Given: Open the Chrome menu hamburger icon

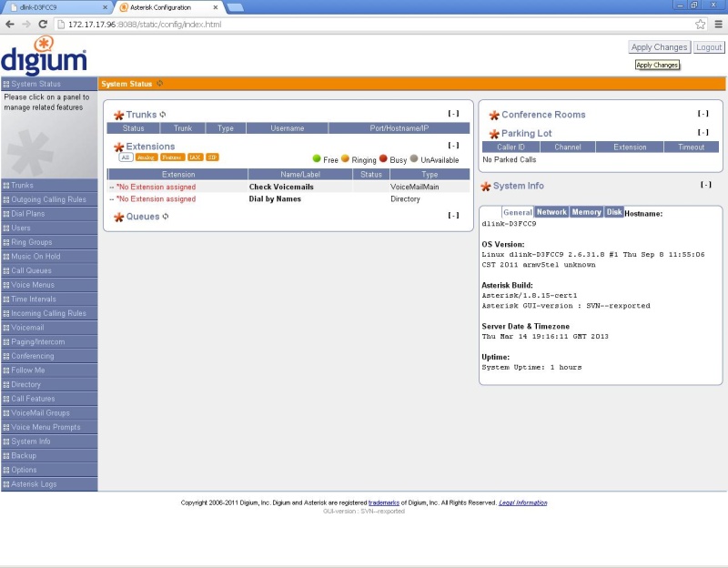Looking at the screenshot, I should (x=718, y=25).
